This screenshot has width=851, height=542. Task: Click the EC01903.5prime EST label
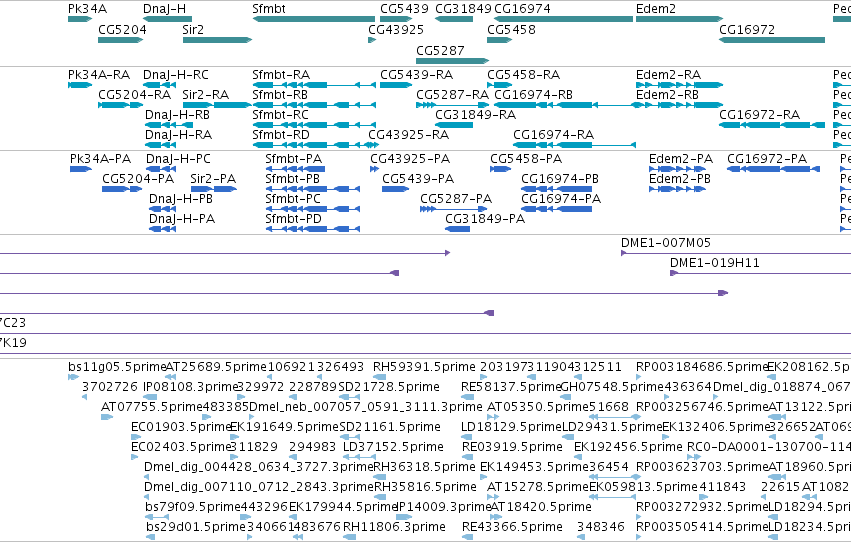181,427
